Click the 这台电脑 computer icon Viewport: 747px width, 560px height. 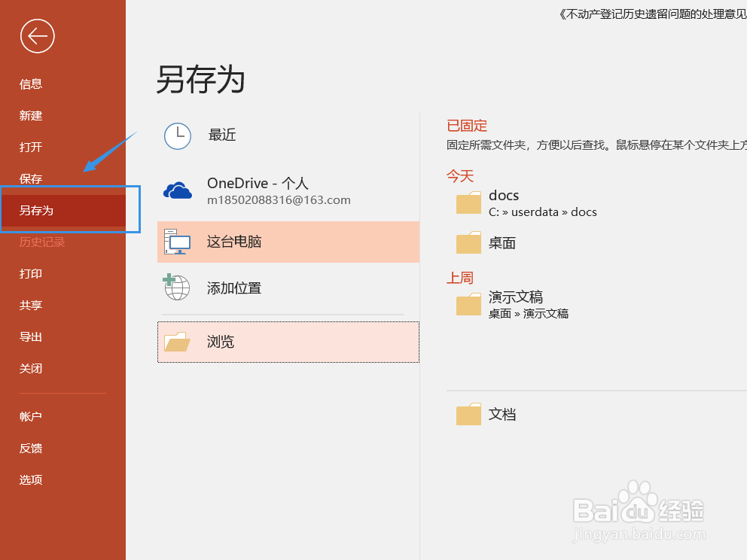pos(177,242)
